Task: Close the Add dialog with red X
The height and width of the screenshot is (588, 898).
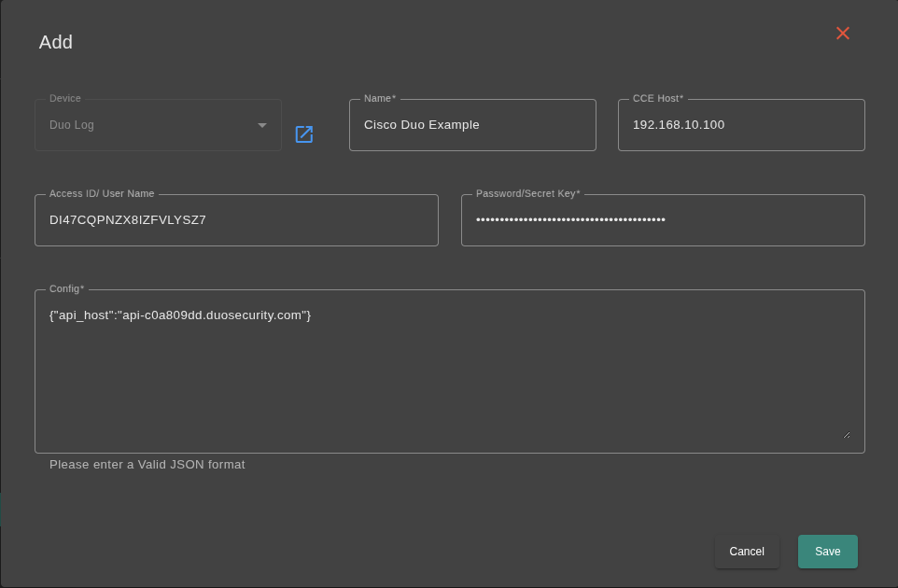Action: point(842,34)
